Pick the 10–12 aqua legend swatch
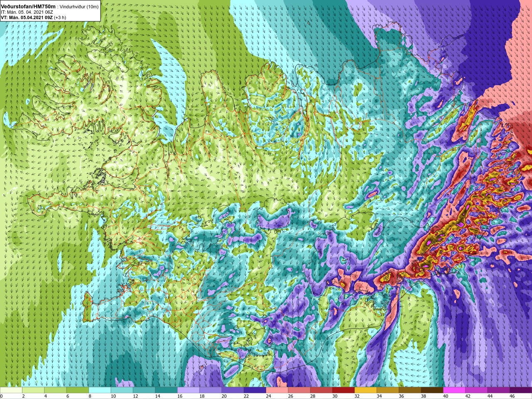The height and width of the screenshot is (399, 532). click(122, 390)
